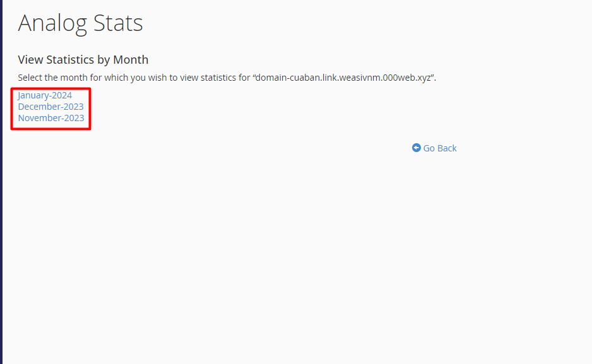Viewport: 592px width, 364px height.
Task: Click the word View in the subheading
Action: click(30, 59)
